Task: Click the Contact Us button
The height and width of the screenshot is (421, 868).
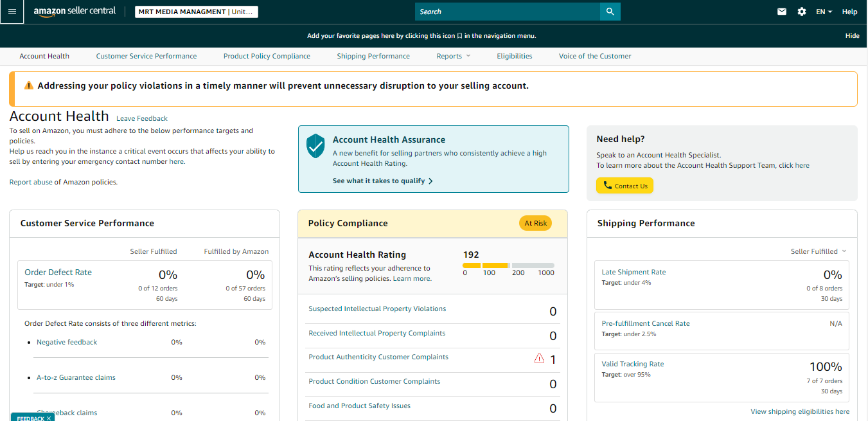Action: 624,186
